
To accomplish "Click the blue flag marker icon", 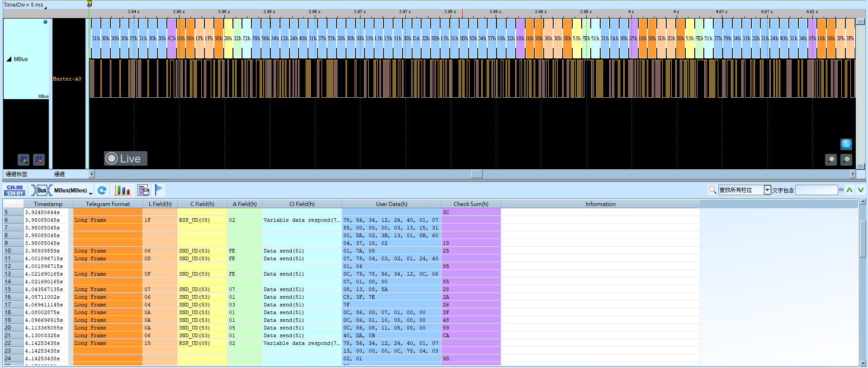I will (x=158, y=190).
